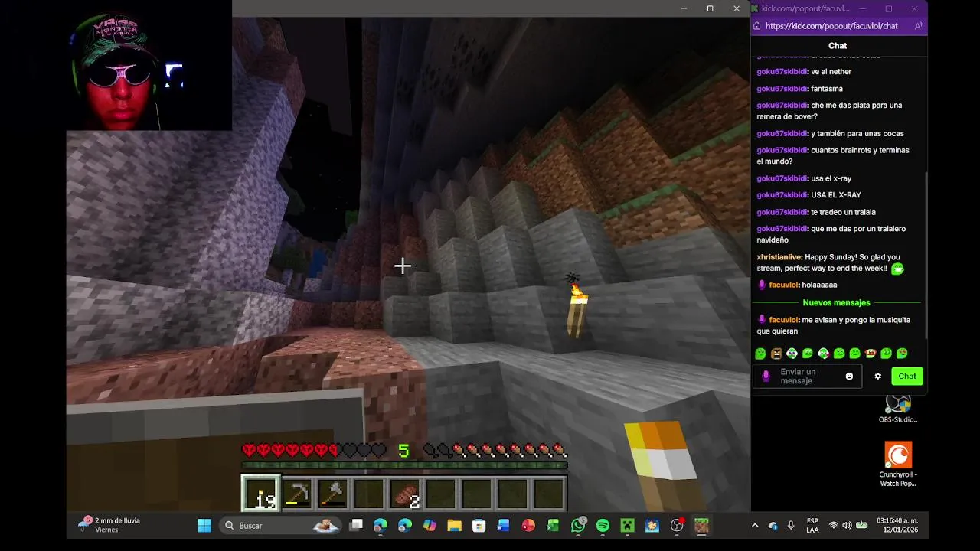Image resolution: width=980 pixels, height=551 pixels.
Task: Click the Chat header title
Action: click(x=838, y=46)
